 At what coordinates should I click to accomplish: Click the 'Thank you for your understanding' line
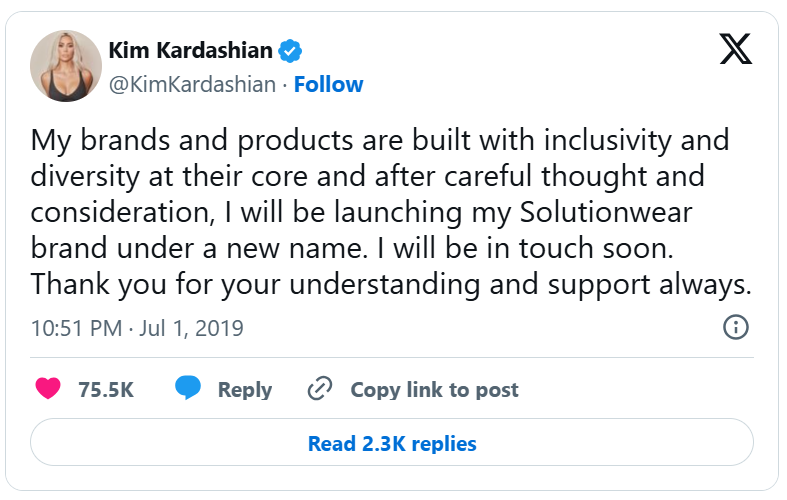[390, 284]
